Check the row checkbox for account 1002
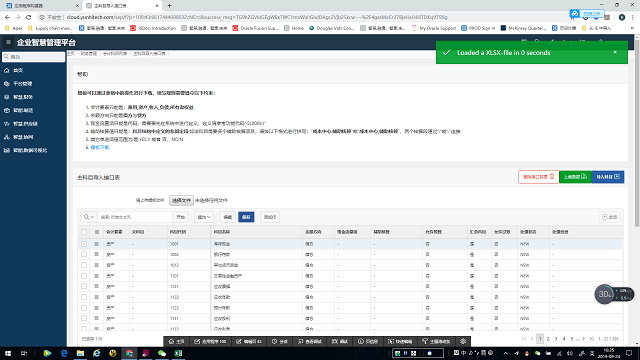The width and height of the screenshot is (640, 360). point(84,254)
